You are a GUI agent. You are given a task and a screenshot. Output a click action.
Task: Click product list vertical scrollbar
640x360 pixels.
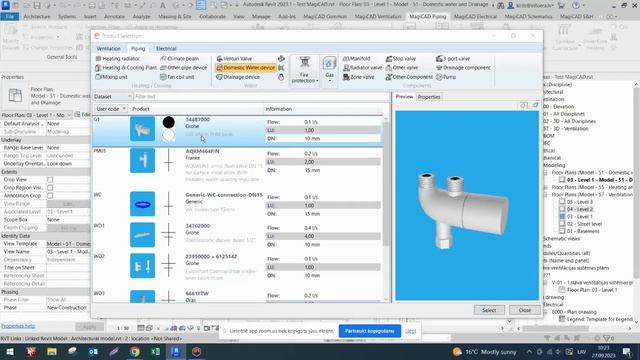point(386,184)
